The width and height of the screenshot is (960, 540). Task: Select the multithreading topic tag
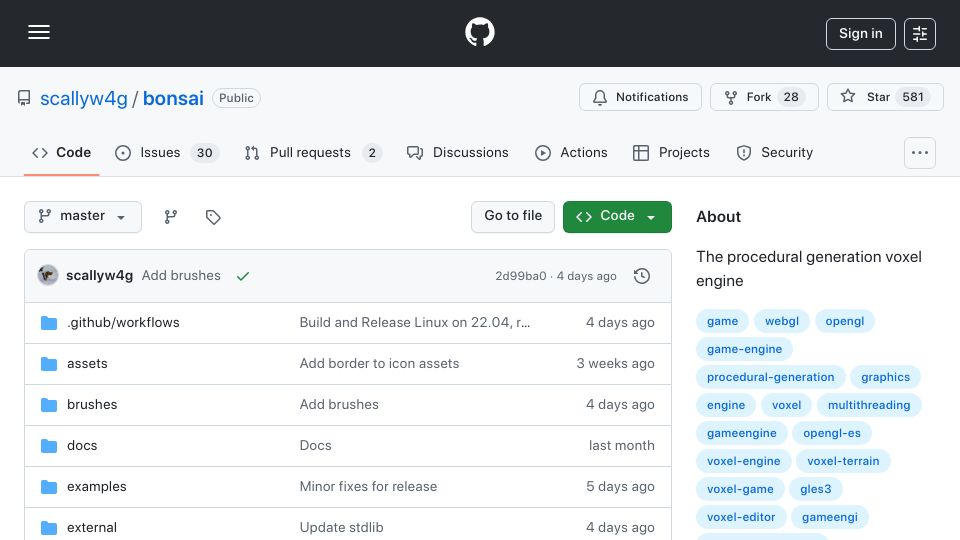coord(869,405)
